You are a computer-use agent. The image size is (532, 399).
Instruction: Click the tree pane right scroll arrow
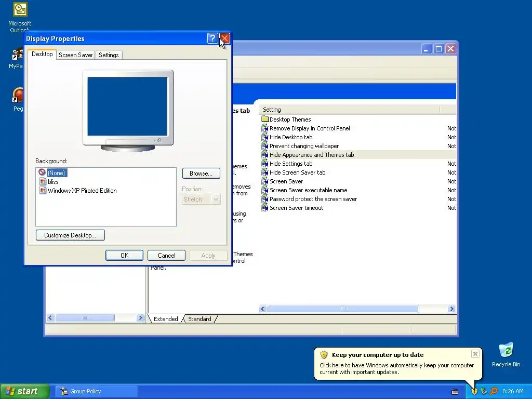(x=140, y=318)
